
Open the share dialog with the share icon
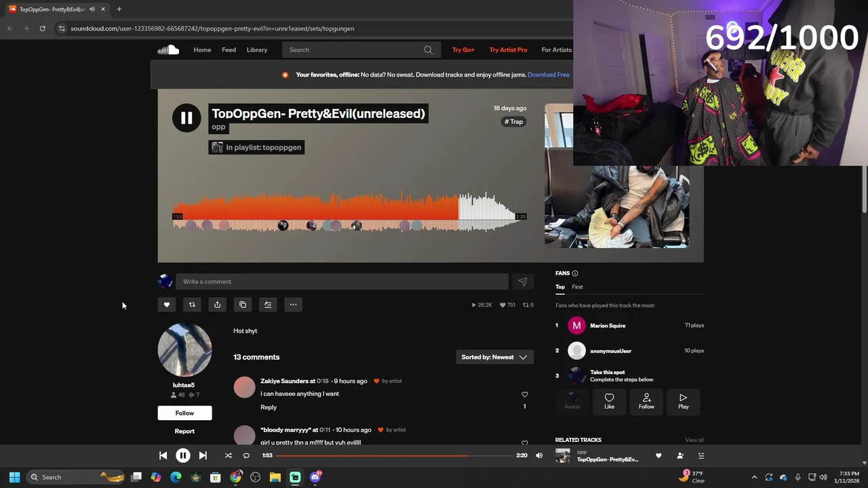tap(217, 304)
